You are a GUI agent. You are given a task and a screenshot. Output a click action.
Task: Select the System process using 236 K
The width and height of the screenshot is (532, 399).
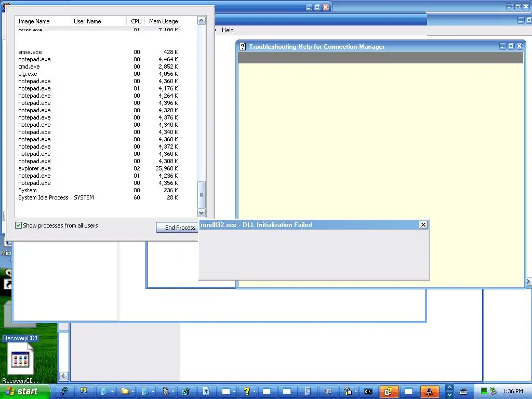pos(98,190)
